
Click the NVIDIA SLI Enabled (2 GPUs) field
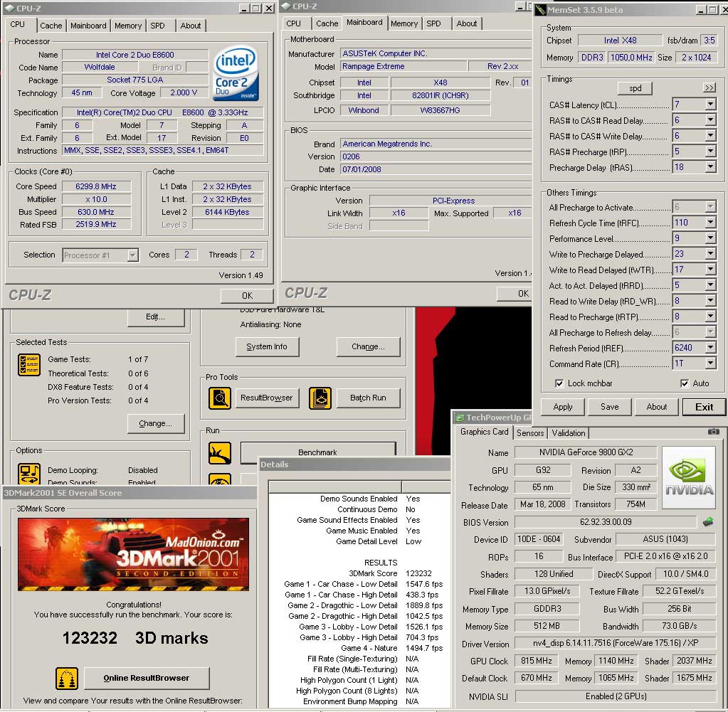[x=616, y=696]
